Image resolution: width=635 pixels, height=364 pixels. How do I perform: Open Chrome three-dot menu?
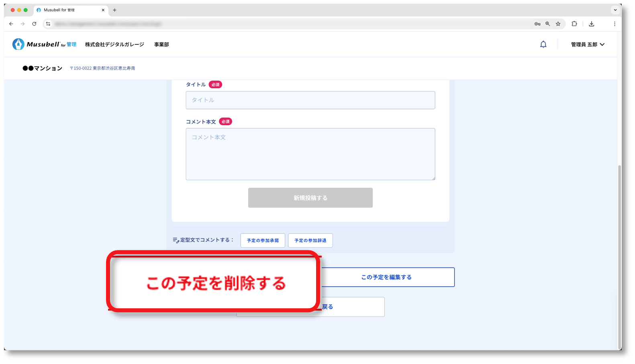(x=614, y=24)
